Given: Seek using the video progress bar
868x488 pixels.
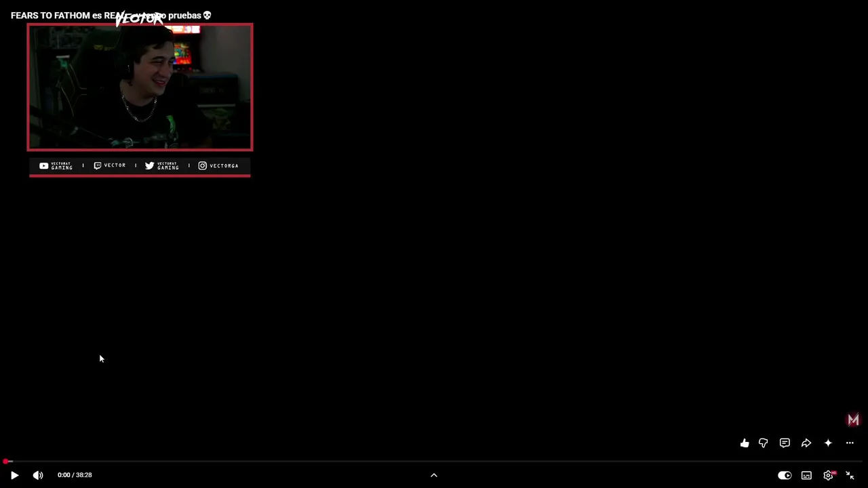Looking at the screenshot, I should click(x=434, y=462).
